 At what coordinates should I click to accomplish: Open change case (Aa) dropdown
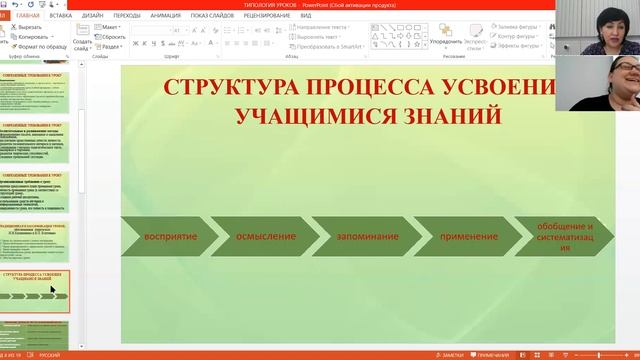(195, 43)
